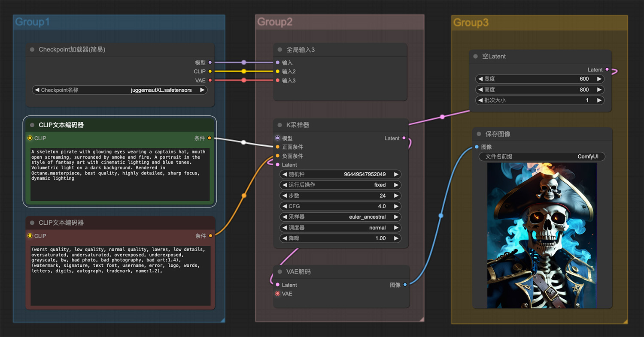Viewport: 644px width, 337px height.
Task: Click the CLIP input socket of the skeleton pirate prompt node
Action: tap(30, 138)
